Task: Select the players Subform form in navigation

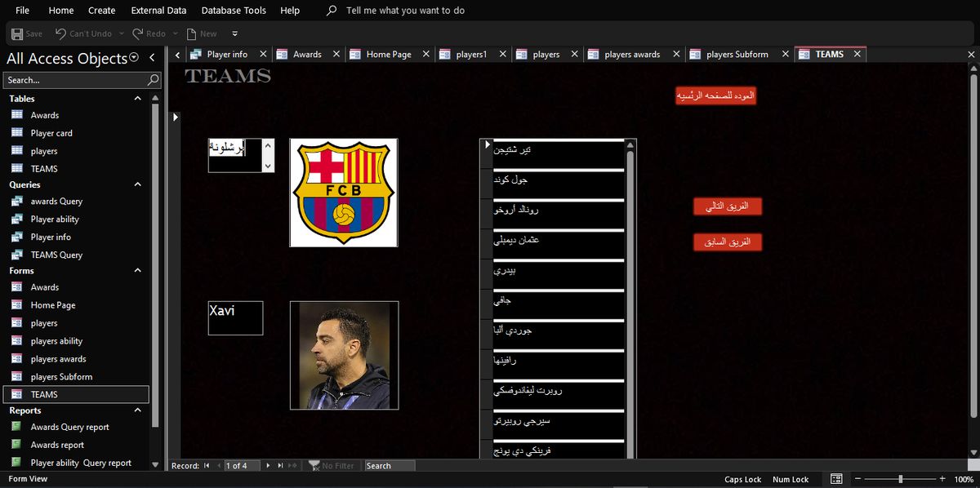Action: click(77, 377)
